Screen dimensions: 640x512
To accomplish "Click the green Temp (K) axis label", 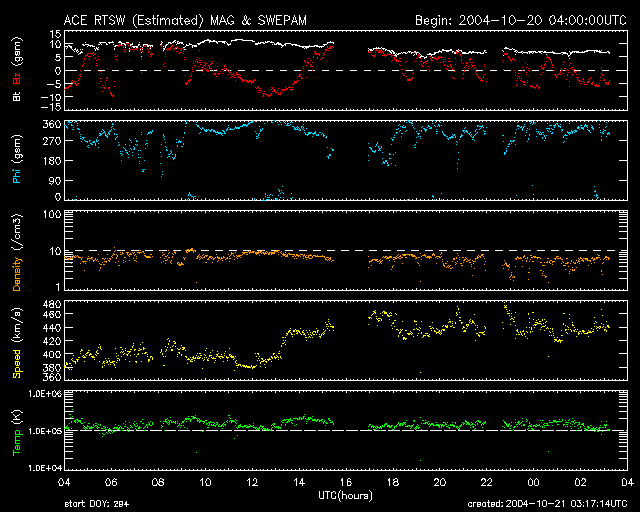I will (x=17, y=431).
